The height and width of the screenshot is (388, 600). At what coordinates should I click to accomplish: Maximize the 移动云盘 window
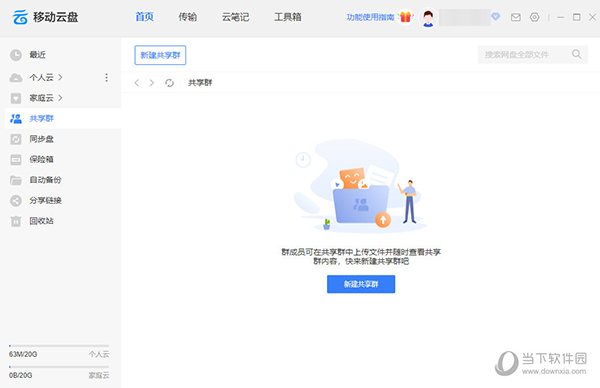click(x=577, y=17)
